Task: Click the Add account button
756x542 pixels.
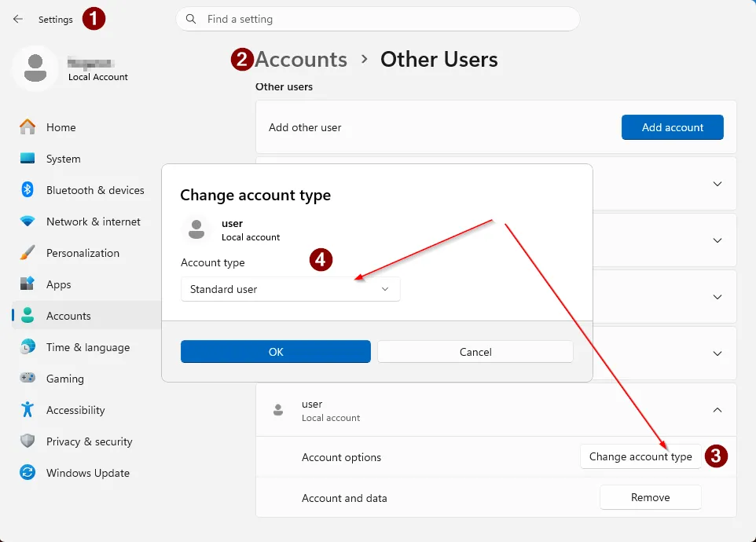Action: [672, 127]
